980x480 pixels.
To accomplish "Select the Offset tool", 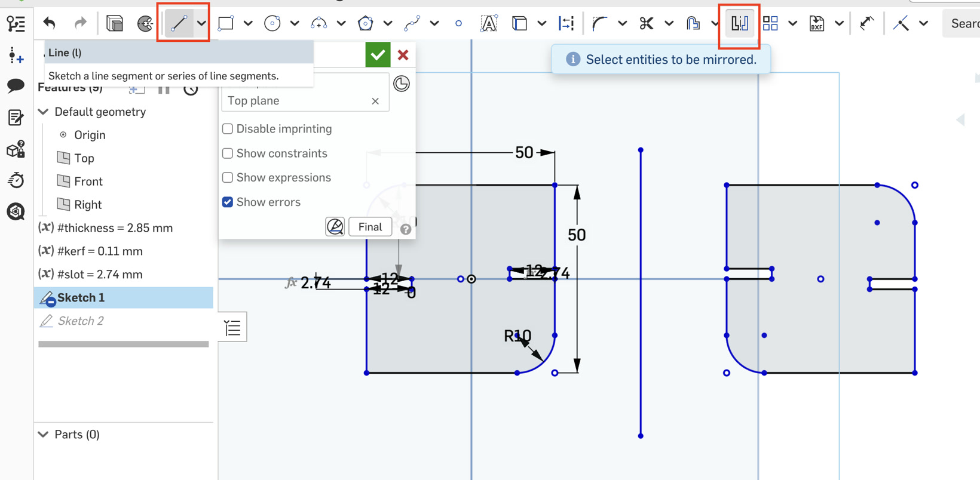I will pos(693,23).
